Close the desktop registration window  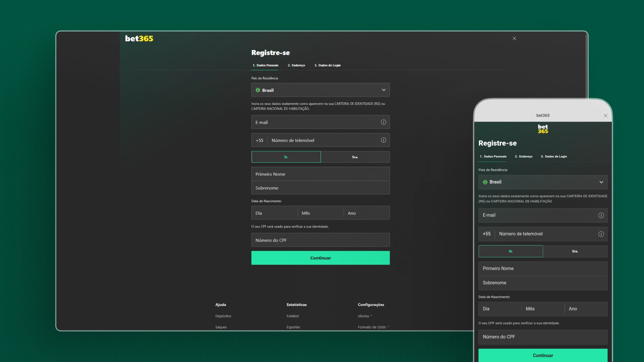(x=514, y=39)
